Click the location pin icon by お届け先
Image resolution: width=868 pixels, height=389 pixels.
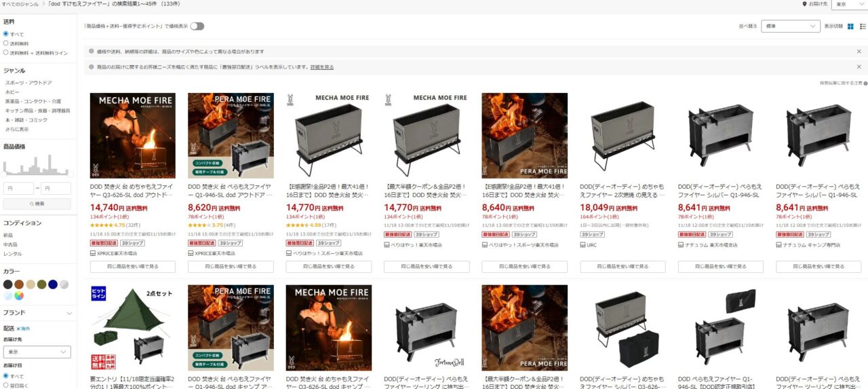point(804,4)
